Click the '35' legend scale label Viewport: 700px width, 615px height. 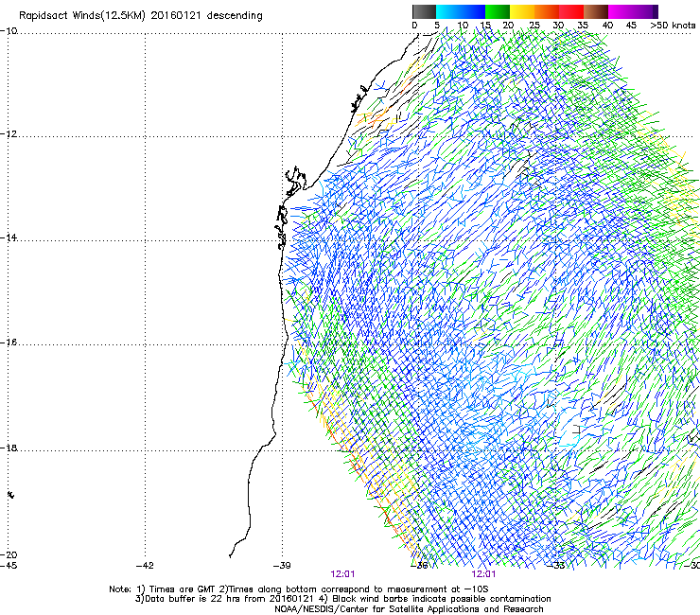coord(583,26)
